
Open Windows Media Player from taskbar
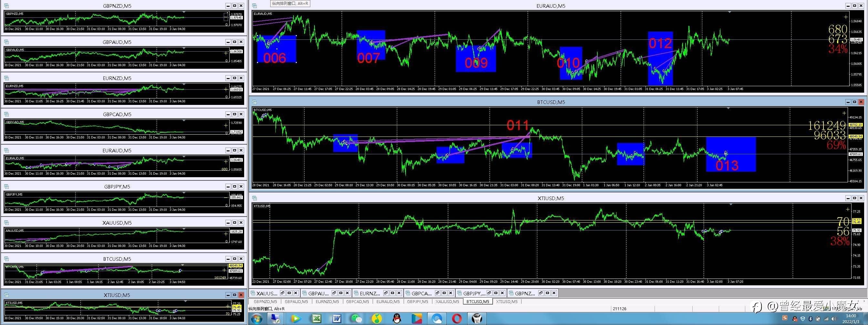pyautogui.click(x=295, y=318)
